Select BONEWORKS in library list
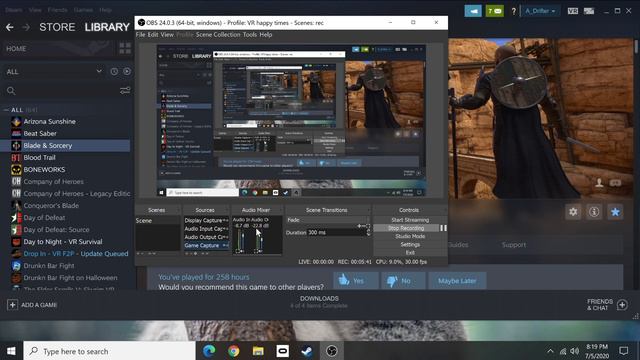 point(44,169)
